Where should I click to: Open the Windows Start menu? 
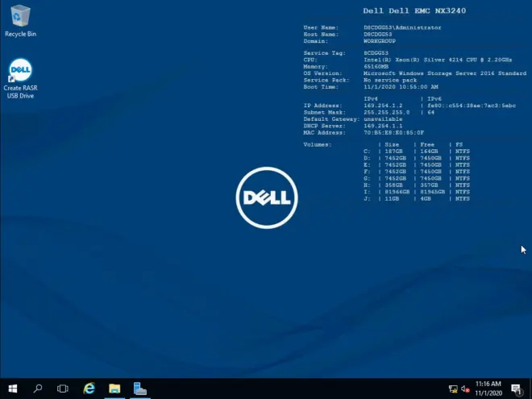(x=13, y=389)
